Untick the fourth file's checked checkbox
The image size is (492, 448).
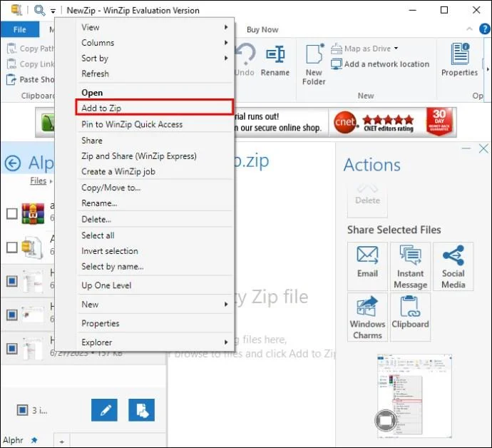point(12,315)
